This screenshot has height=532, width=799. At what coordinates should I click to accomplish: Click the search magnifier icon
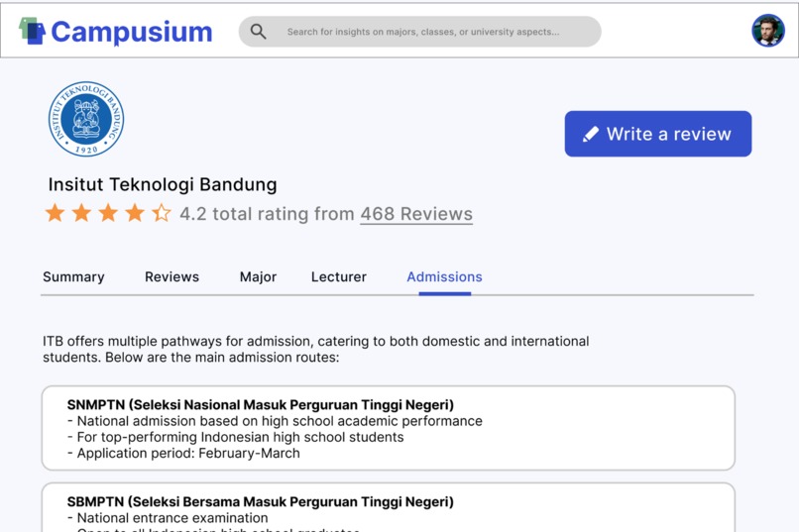[x=259, y=32]
